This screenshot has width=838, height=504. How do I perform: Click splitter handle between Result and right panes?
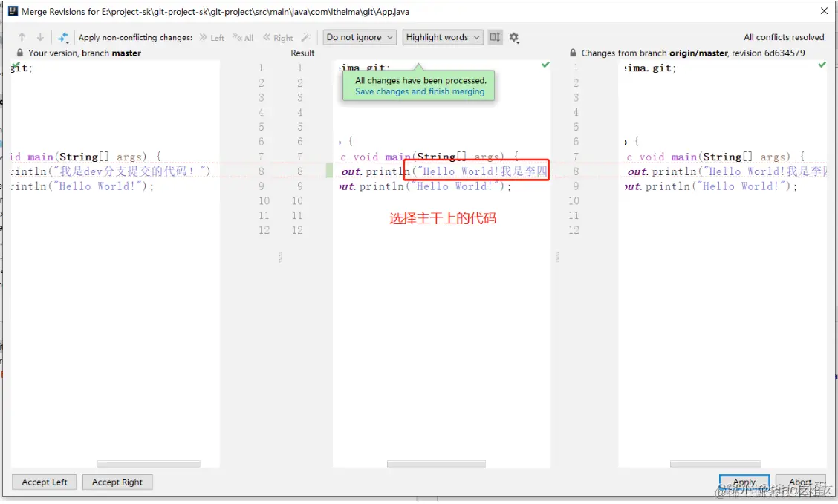pyautogui.click(x=557, y=258)
